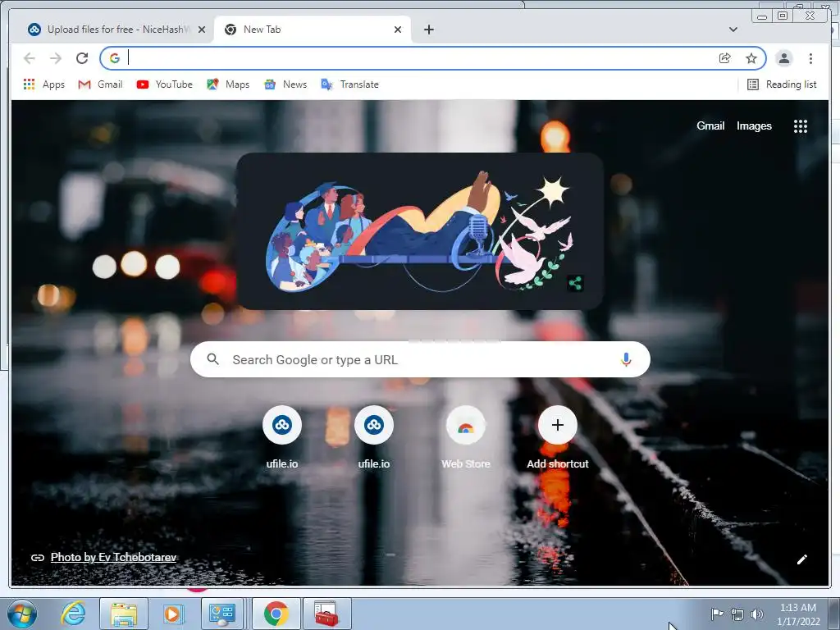Image resolution: width=840 pixels, height=630 pixels.
Task: Open a new tab with plus button
Action: click(x=428, y=30)
